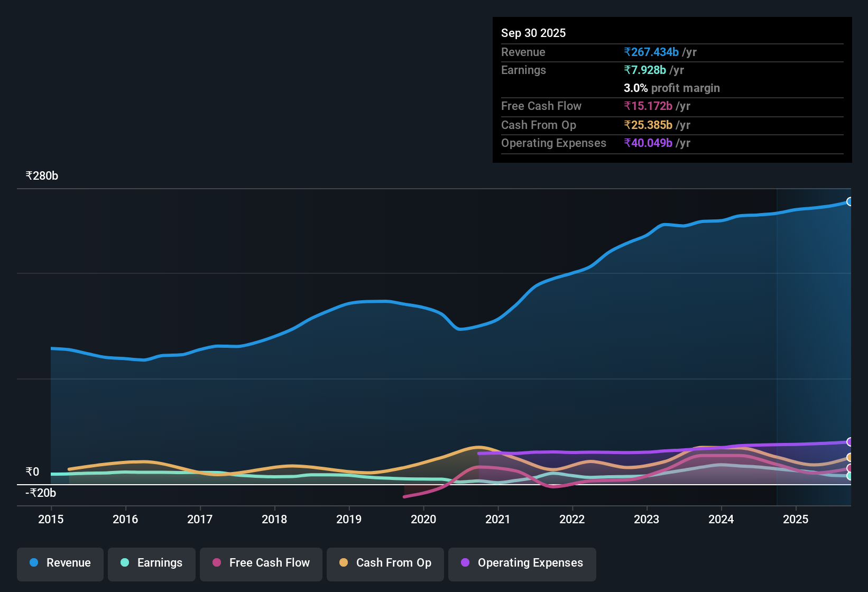
Task: Click the teal Earnings dot icon in legend
Action: (125, 563)
